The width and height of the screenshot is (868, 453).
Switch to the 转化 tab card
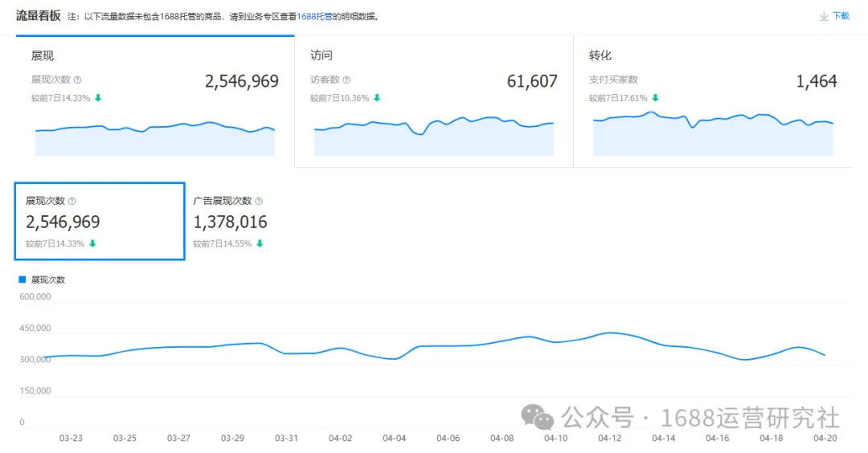coord(713,101)
